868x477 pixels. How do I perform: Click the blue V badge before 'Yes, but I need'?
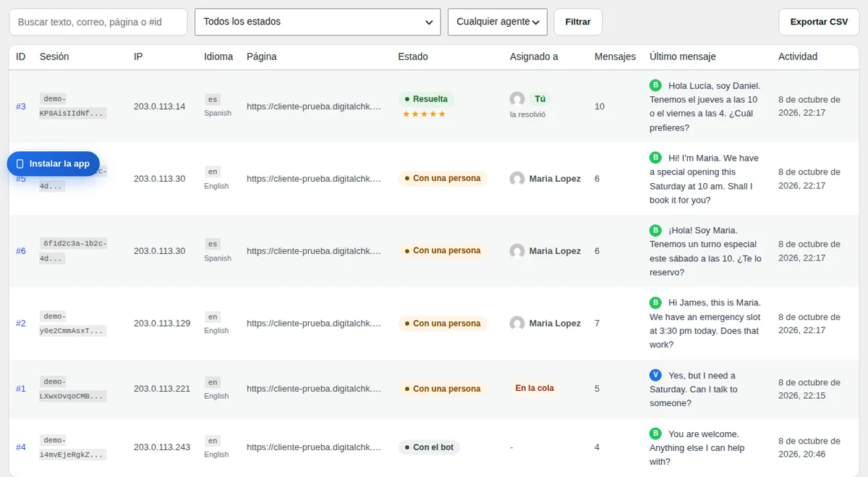tap(655, 375)
